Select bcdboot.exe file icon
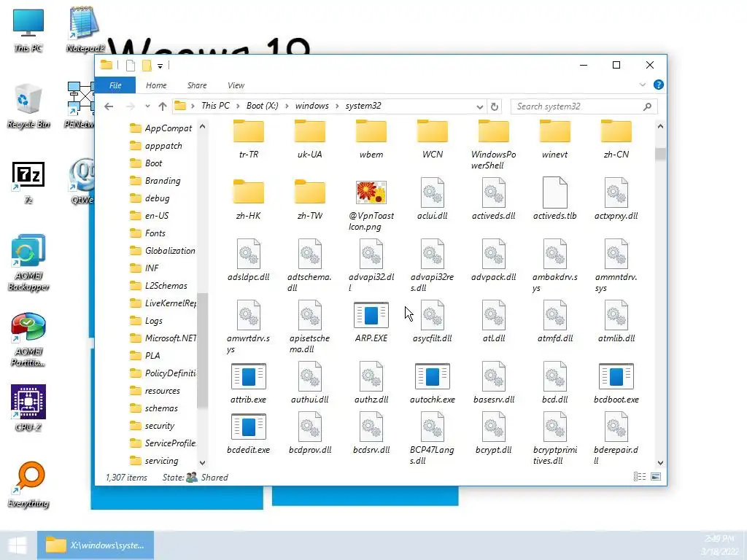Screen dimensions: 747x560 tap(616, 376)
